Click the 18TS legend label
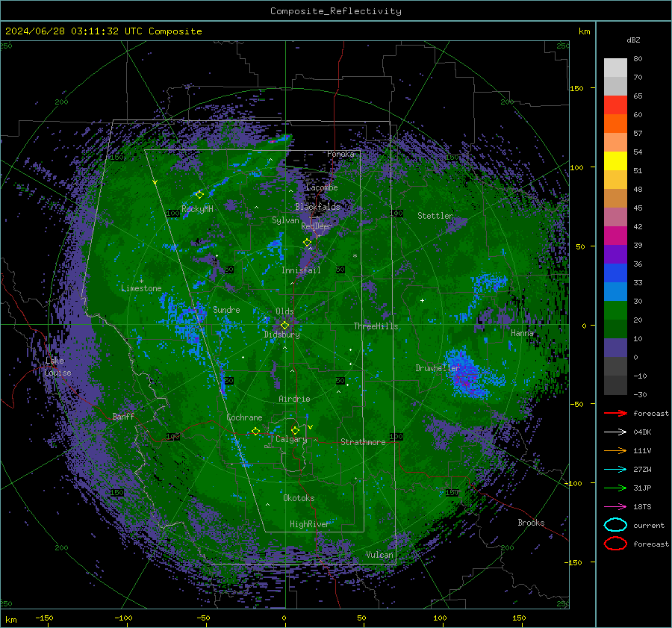The width and height of the screenshot is (672, 628). coord(642,507)
